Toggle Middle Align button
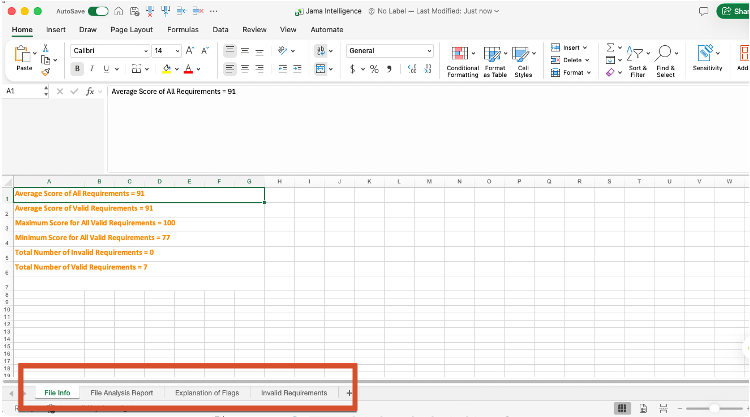Image resolution: width=750 pixels, height=417 pixels. [x=245, y=50]
